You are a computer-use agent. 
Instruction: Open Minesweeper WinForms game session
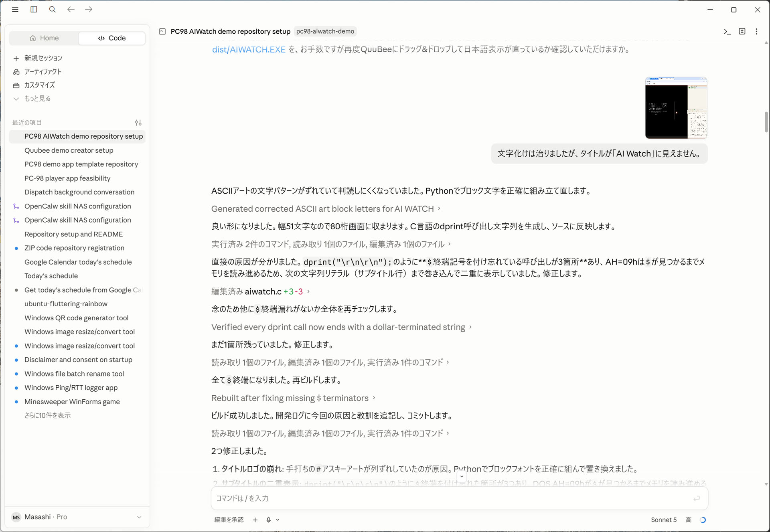77,402
